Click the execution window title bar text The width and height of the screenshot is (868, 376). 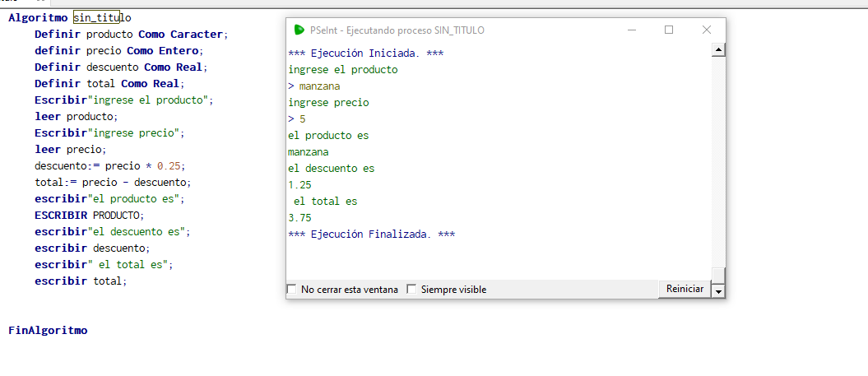(397, 30)
